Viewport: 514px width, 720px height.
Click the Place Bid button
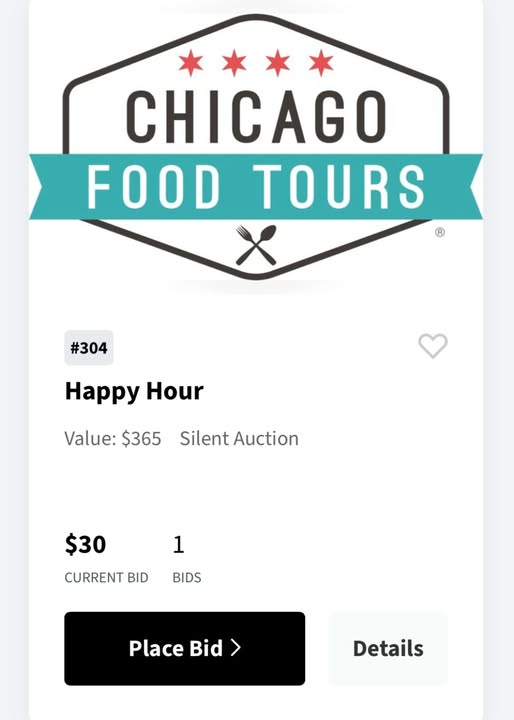point(185,648)
